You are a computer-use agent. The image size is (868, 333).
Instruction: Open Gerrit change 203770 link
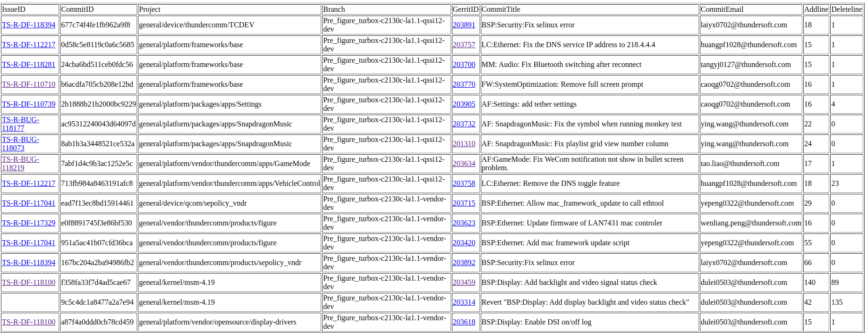464,84
